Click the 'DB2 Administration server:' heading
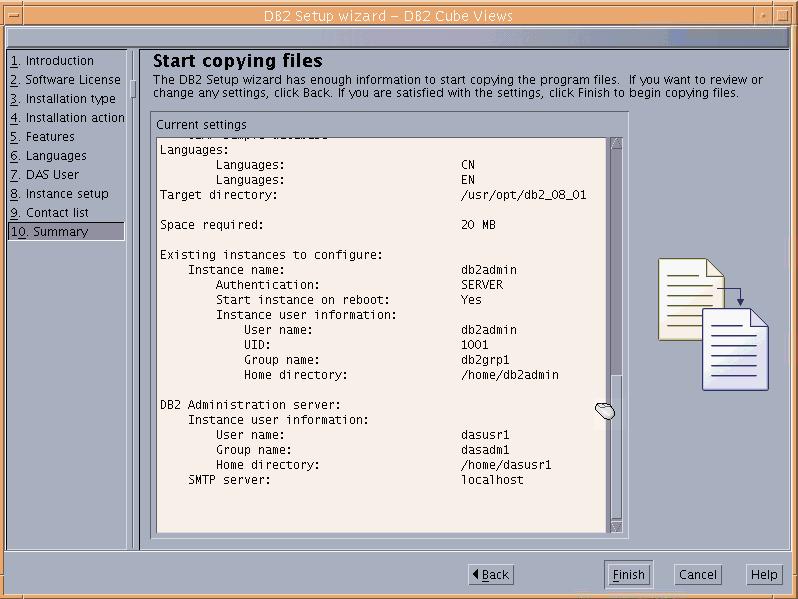The image size is (798, 599). click(x=250, y=405)
